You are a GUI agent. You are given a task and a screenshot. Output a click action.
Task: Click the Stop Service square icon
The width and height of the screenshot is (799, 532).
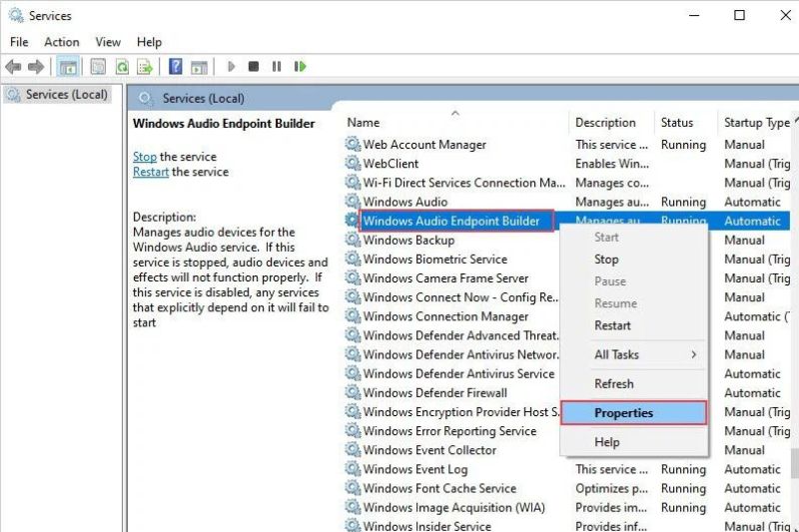coord(254,66)
